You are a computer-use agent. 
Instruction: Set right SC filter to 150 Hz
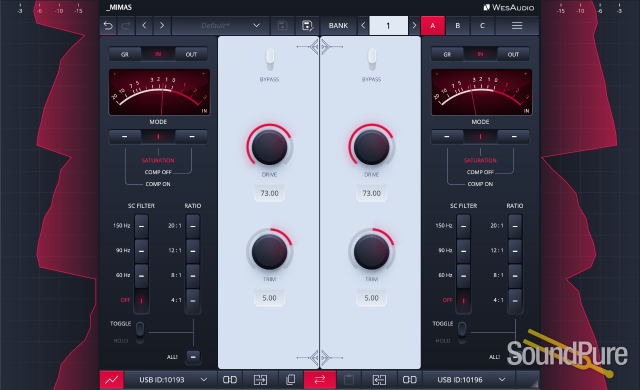(x=464, y=226)
